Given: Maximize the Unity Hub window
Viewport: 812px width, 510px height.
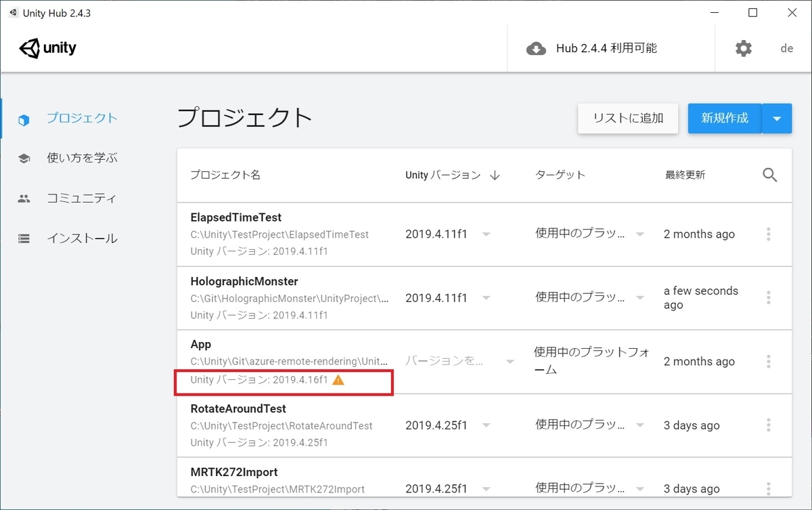Looking at the screenshot, I should 752,13.
